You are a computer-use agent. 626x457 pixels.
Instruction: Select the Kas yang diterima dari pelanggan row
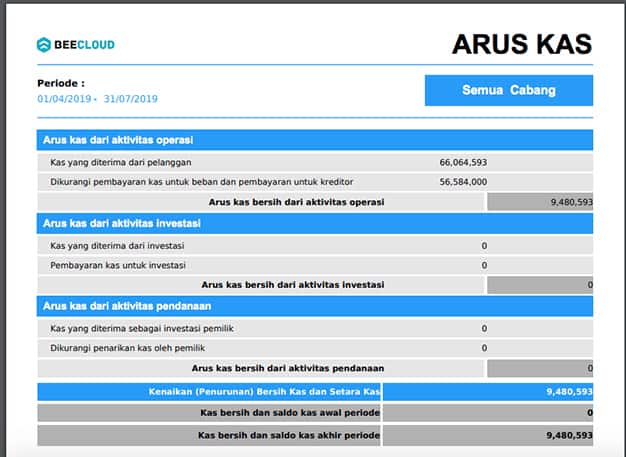(x=120, y=162)
